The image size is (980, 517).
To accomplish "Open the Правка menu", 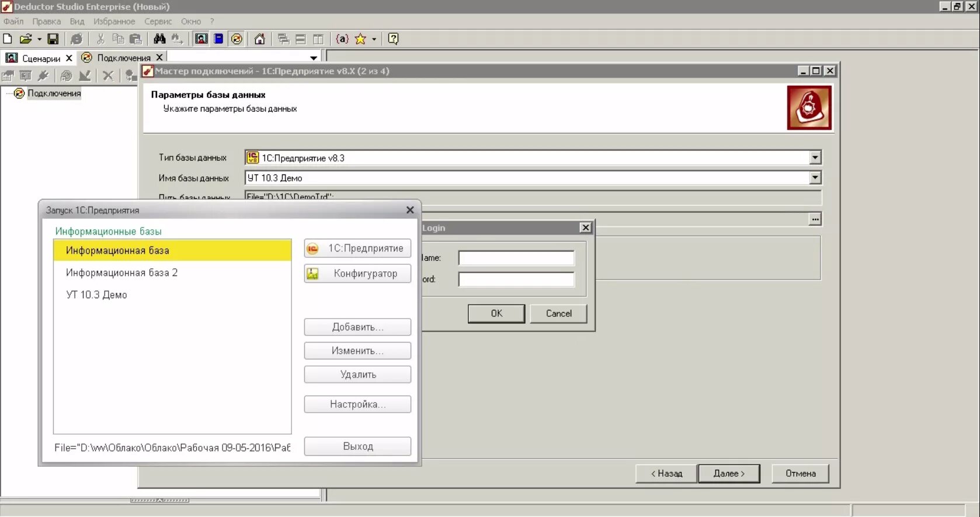I will pos(47,22).
